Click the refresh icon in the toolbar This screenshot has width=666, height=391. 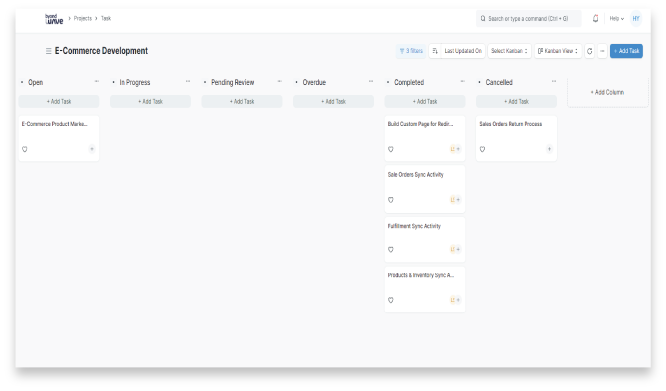[x=589, y=51]
